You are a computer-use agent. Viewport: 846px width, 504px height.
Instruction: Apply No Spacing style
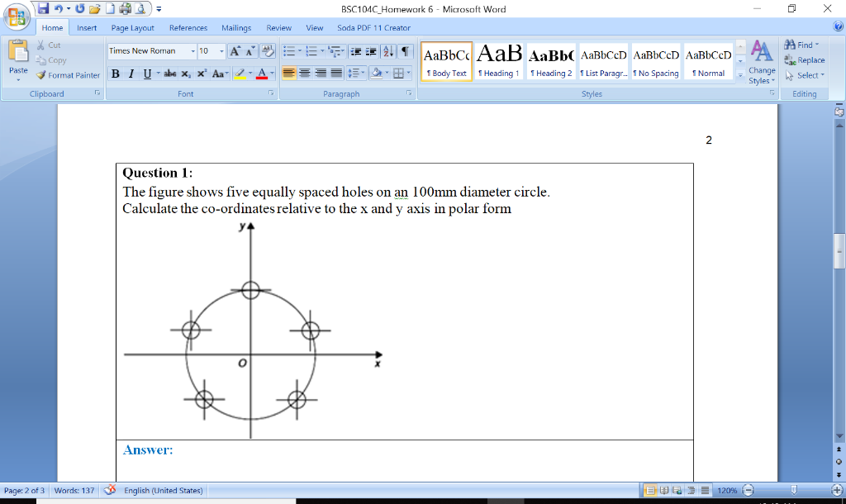pos(655,61)
